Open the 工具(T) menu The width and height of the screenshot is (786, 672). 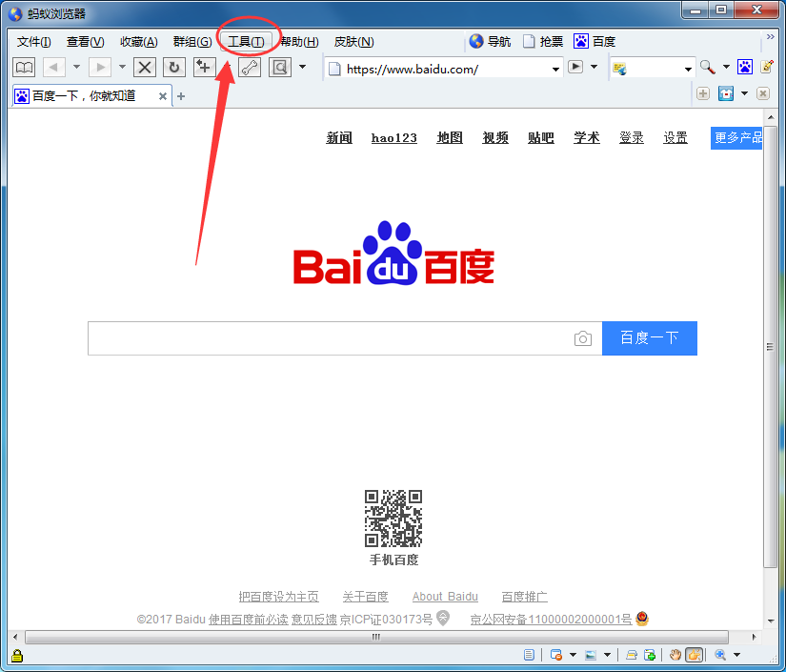pos(247,41)
